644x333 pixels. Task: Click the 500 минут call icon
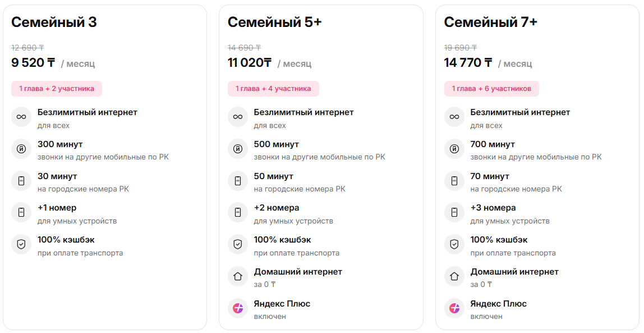point(238,149)
